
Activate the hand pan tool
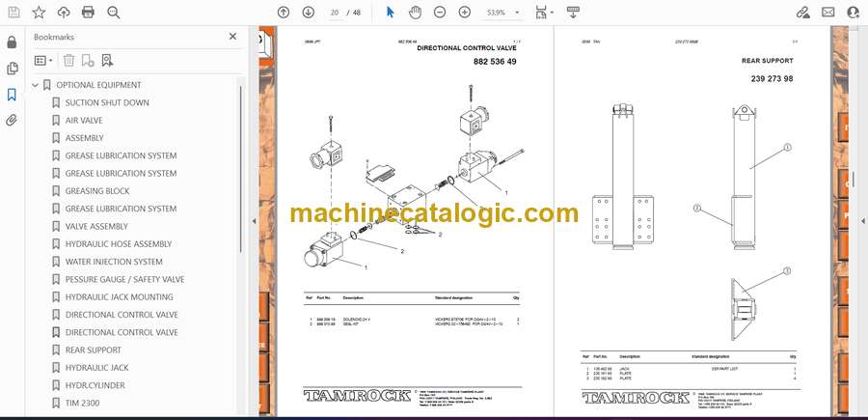pos(415,13)
